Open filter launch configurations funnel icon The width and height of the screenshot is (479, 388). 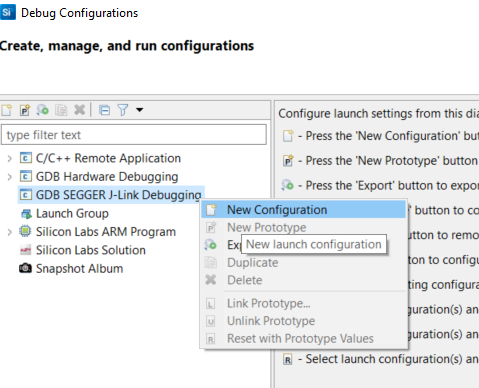[x=123, y=110]
